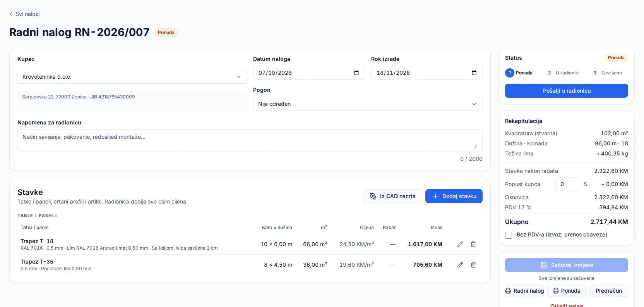Click the Ukupno total 2.717,44 KM
Image resolution: width=644 pixels, height=307 pixels.
point(609,222)
